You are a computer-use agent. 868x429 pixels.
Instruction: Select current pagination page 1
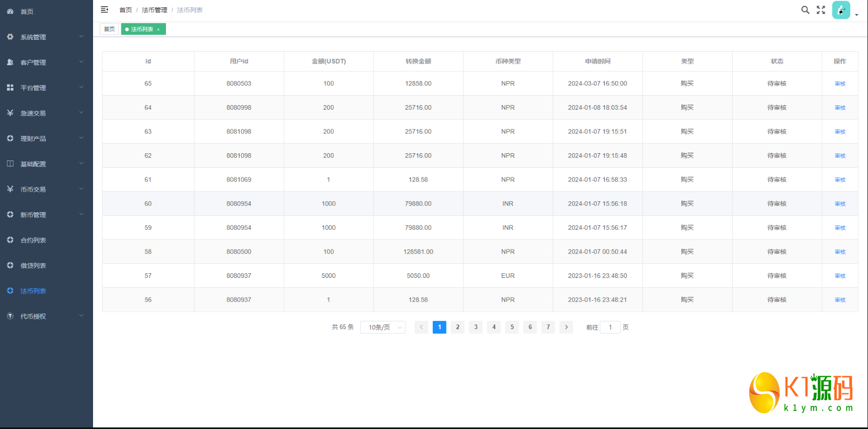coord(439,327)
